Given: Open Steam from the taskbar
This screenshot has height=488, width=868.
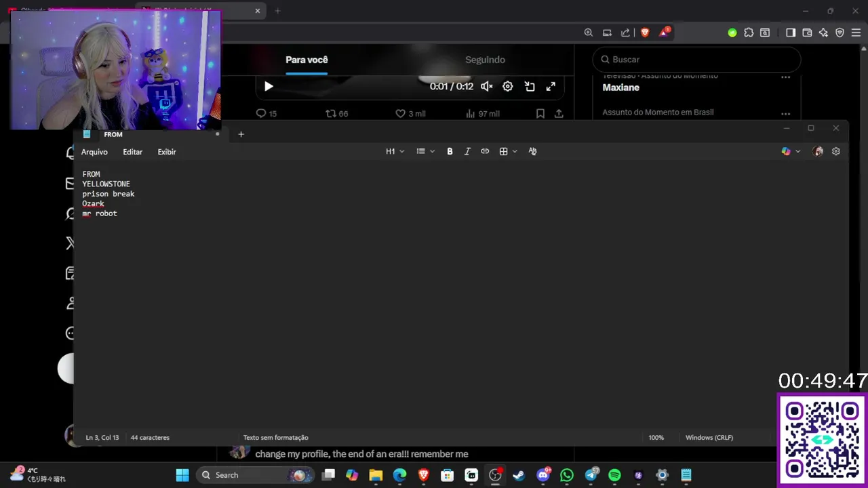Looking at the screenshot, I should tap(519, 475).
